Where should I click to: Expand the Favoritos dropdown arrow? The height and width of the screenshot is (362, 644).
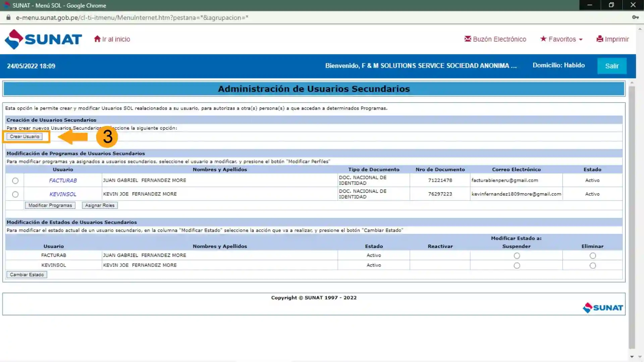[x=581, y=40]
